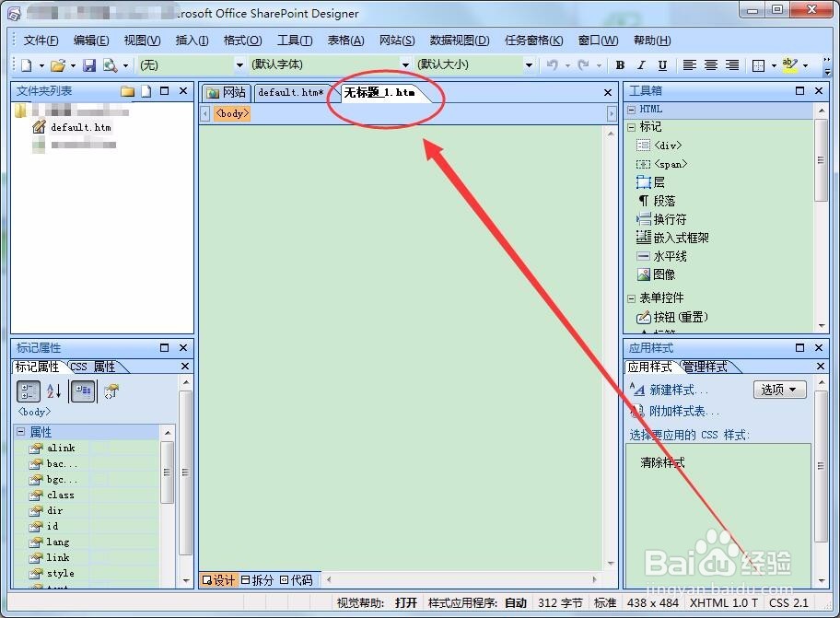Switch to the 管理样式 tab
The width and height of the screenshot is (840, 618).
[x=706, y=367]
